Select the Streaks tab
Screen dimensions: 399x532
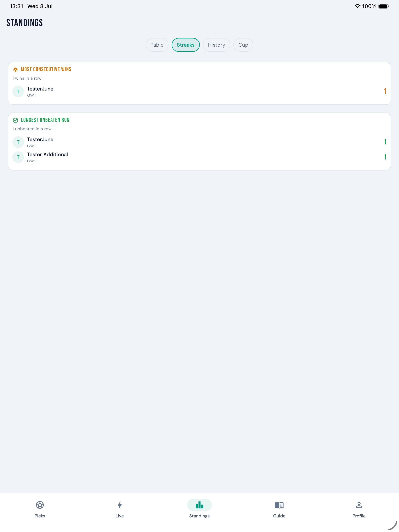(185, 45)
